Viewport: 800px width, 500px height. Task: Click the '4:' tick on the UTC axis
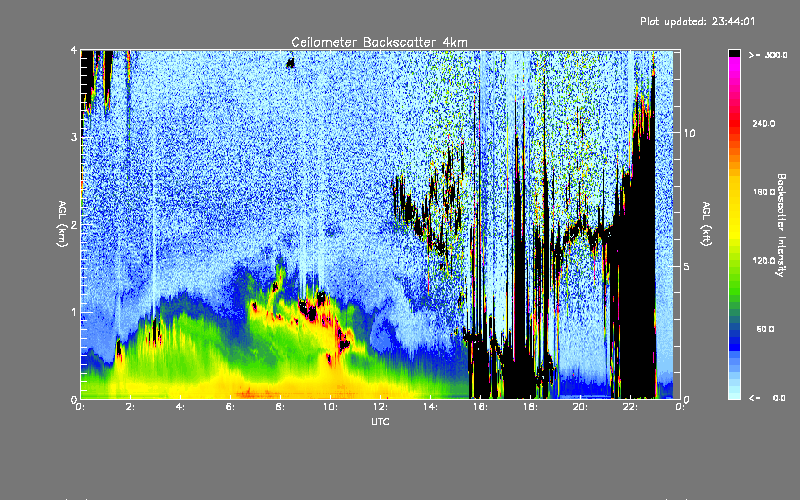(180, 407)
